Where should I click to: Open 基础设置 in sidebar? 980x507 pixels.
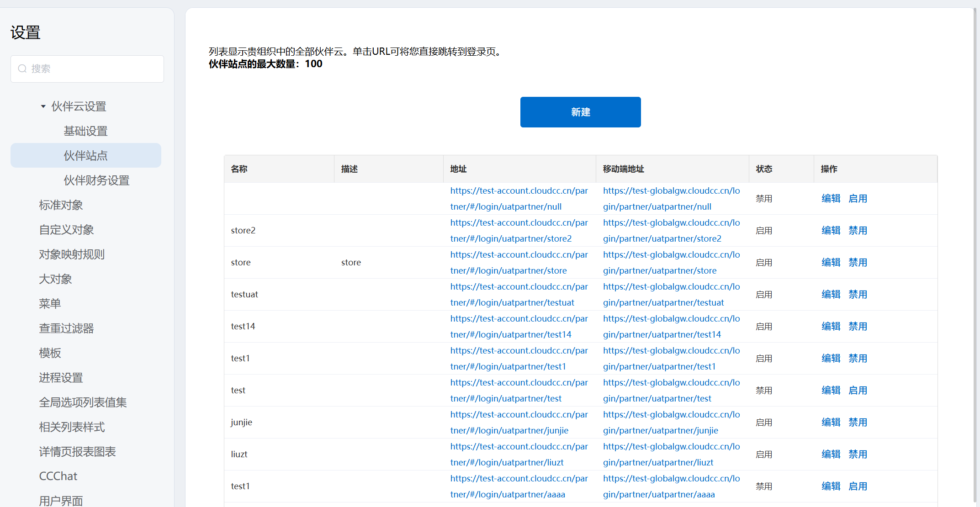[85, 131]
